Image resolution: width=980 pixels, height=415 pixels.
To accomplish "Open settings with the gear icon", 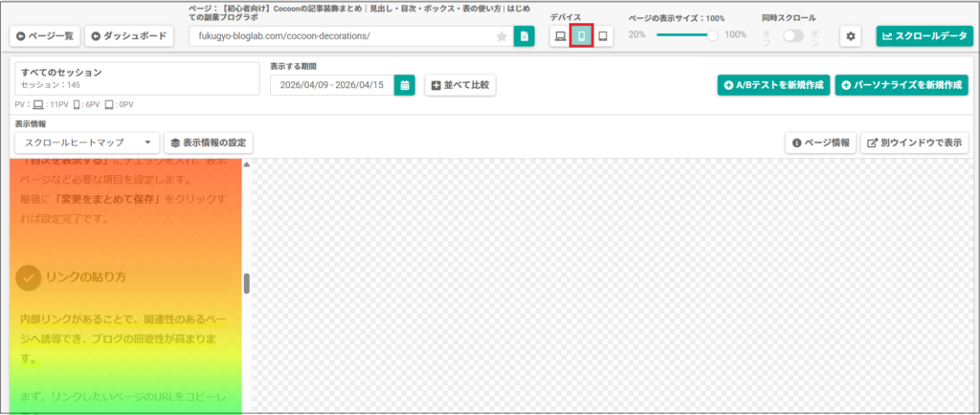I will [x=850, y=36].
